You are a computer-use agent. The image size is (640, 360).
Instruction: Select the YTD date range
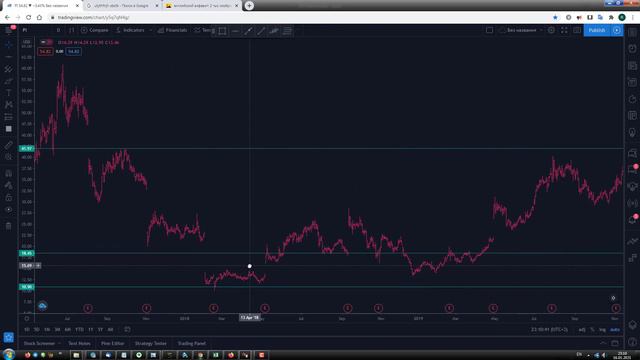pyautogui.click(x=79, y=329)
